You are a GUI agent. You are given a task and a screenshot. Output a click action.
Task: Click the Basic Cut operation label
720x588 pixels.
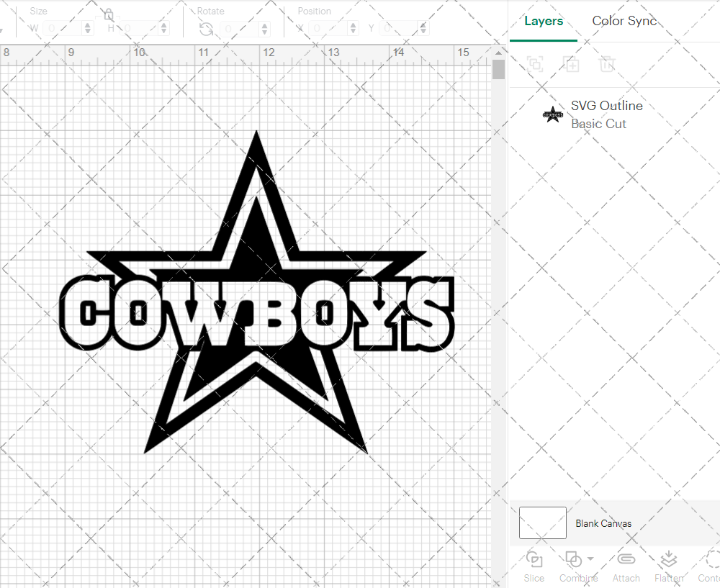click(598, 124)
